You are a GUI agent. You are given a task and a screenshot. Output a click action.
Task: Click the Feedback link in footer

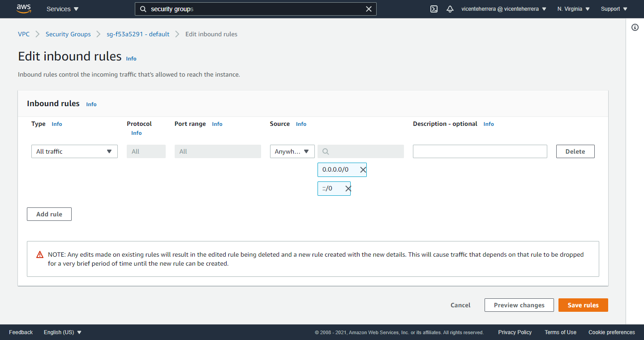[x=21, y=332]
